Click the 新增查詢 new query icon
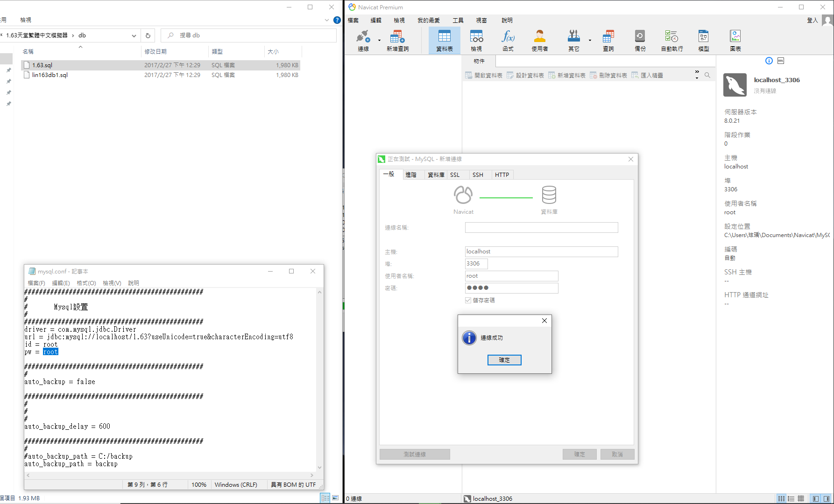Image resolution: width=834 pixels, height=504 pixels. click(x=397, y=41)
